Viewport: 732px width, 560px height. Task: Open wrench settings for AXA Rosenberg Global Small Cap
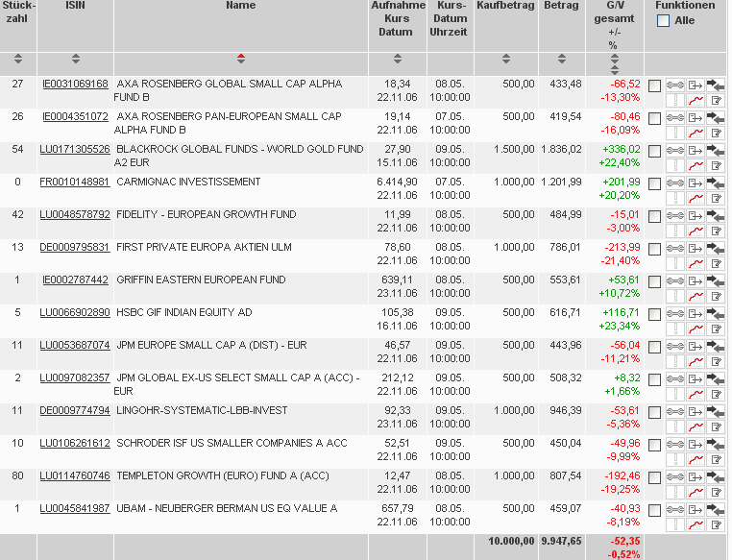pos(675,85)
